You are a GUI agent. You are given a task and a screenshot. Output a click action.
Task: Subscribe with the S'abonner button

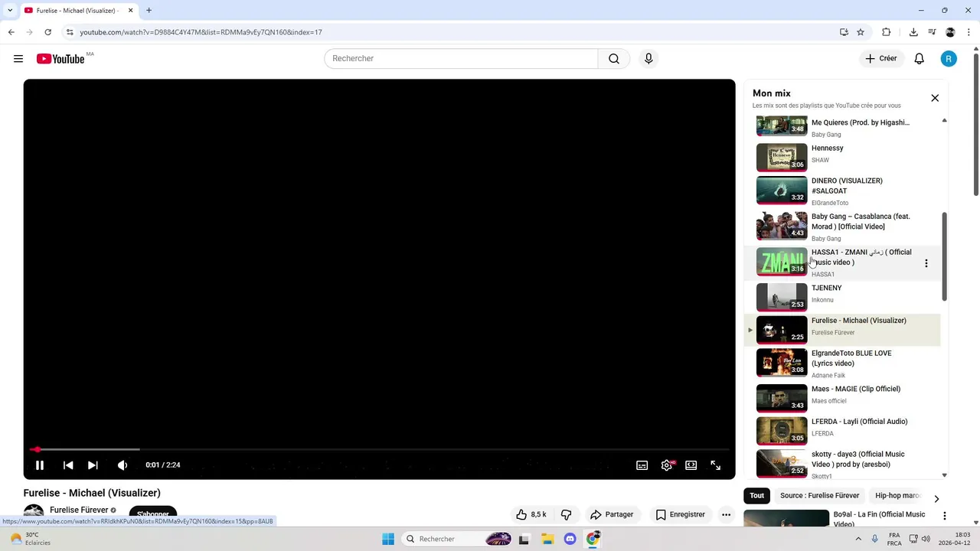[153, 514]
